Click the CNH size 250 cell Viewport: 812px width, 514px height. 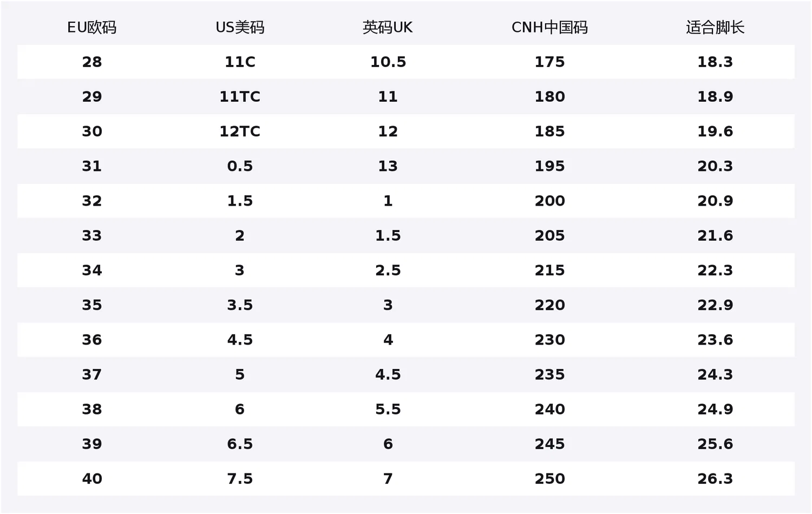[549, 479]
